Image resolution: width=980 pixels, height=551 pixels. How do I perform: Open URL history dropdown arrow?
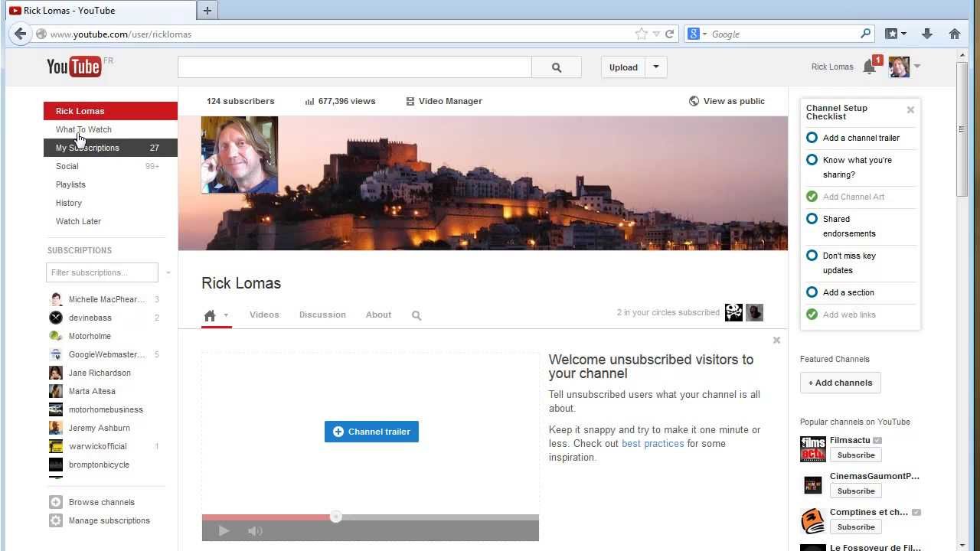tap(656, 34)
